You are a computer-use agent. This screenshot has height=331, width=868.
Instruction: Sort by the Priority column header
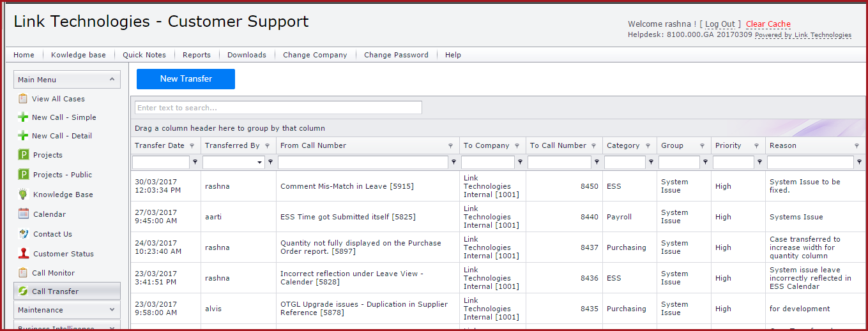728,145
